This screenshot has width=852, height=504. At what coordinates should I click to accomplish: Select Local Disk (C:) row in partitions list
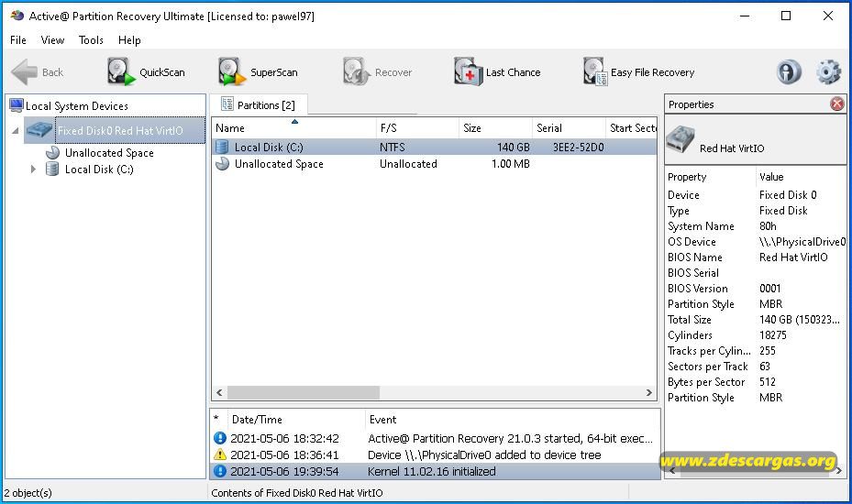pyautogui.click(x=434, y=147)
